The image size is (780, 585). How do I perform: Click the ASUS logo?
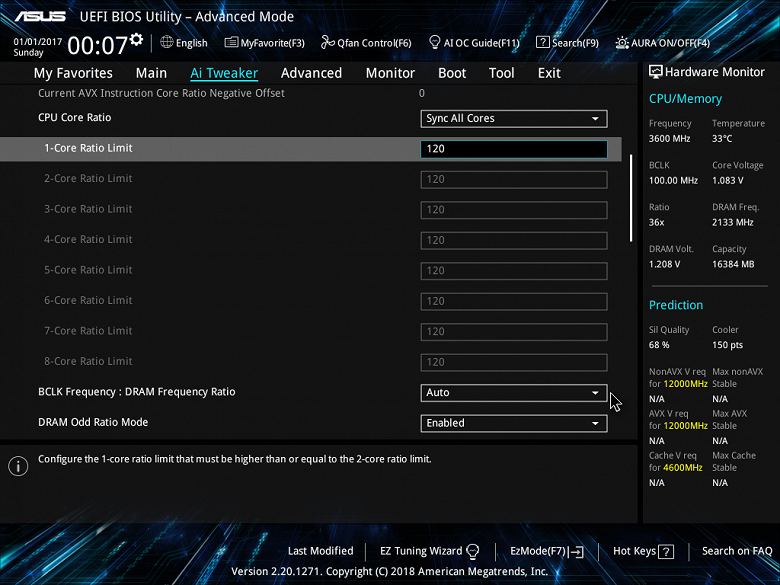(x=40, y=16)
